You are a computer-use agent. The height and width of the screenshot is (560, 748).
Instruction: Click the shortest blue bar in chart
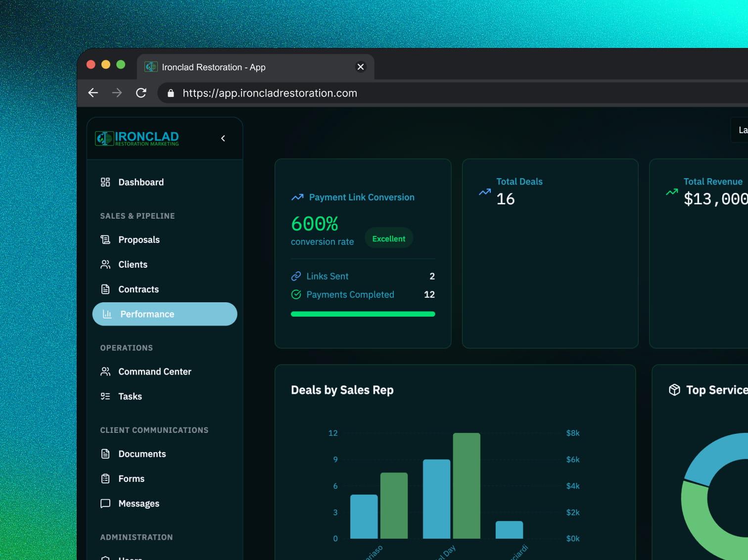509,530
